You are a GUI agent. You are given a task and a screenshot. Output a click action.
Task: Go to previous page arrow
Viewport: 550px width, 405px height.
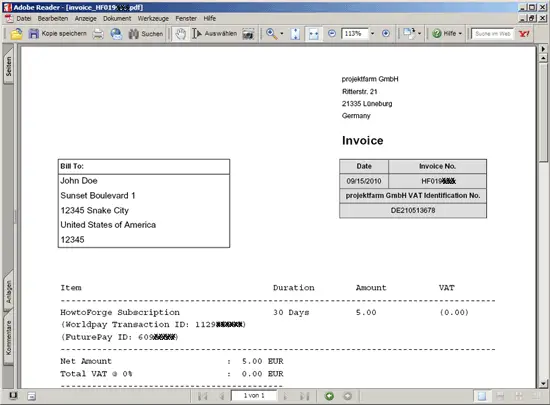pyautogui.click(x=221, y=396)
